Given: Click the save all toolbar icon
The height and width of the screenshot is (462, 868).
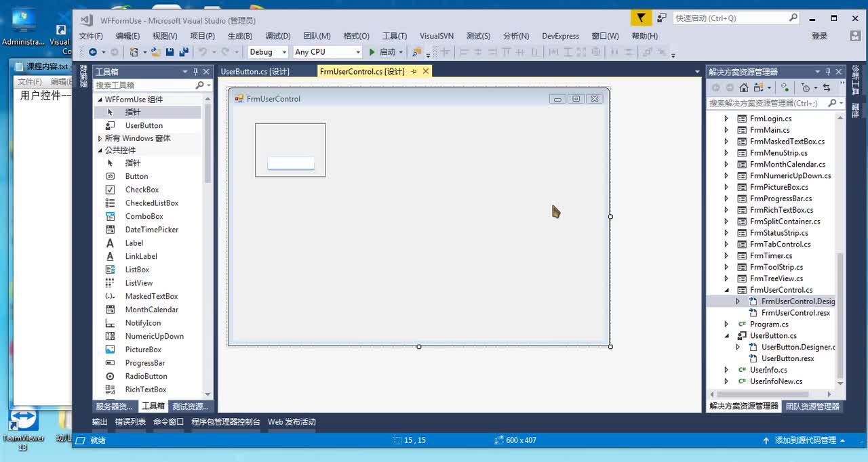Looking at the screenshot, I should pos(184,51).
